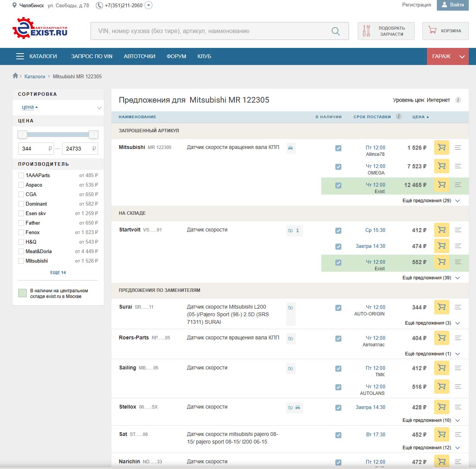This screenshot has height=469, width=476.
Task: Open the Каталоги menu
Action: pyautogui.click(x=37, y=56)
